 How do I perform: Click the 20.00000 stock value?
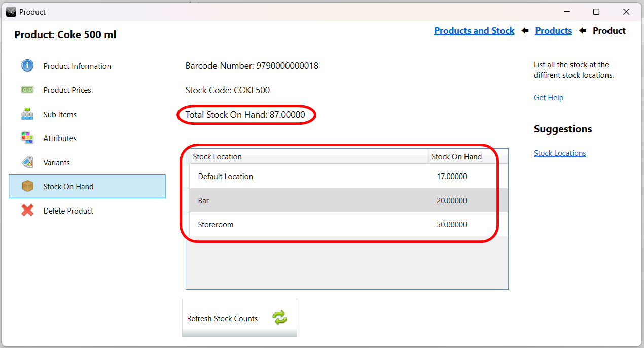[452, 200]
